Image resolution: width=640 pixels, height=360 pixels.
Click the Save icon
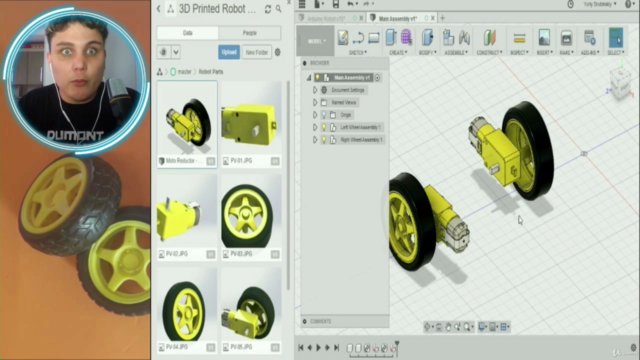pos(336,4)
